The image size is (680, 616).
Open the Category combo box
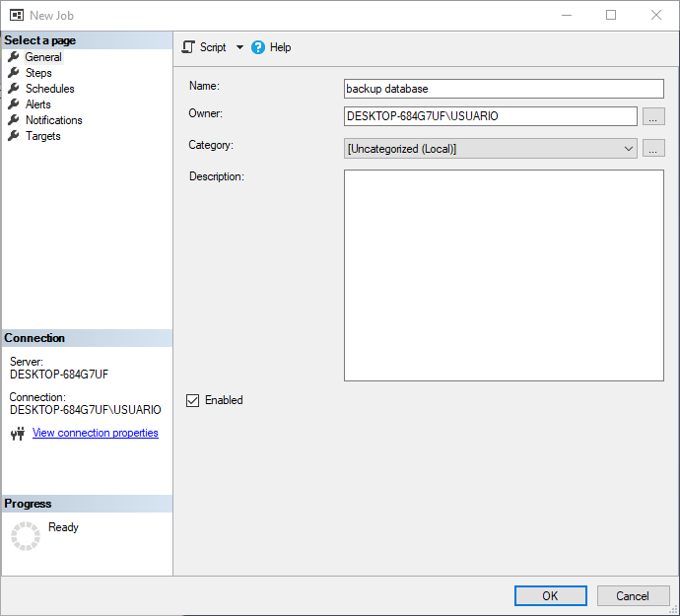tap(491, 149)
